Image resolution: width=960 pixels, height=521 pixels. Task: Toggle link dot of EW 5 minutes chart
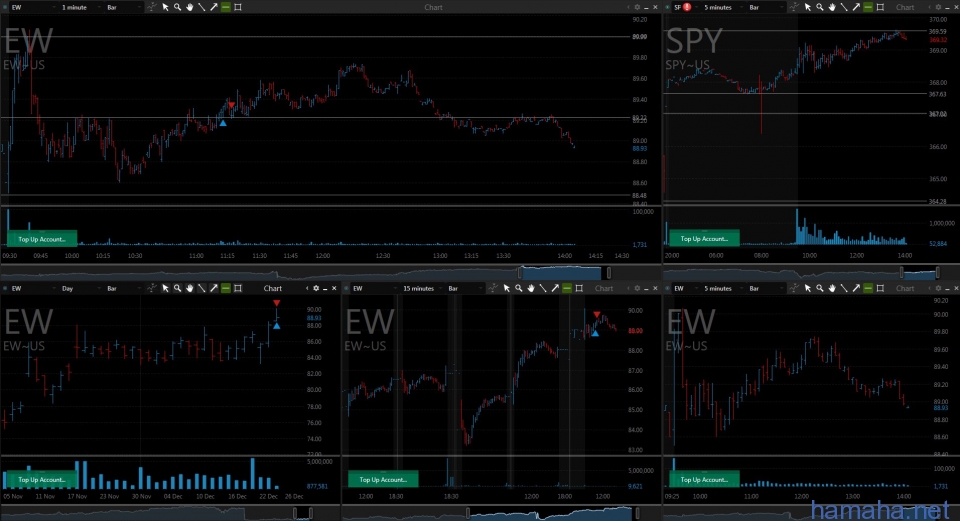click(667, 288)
